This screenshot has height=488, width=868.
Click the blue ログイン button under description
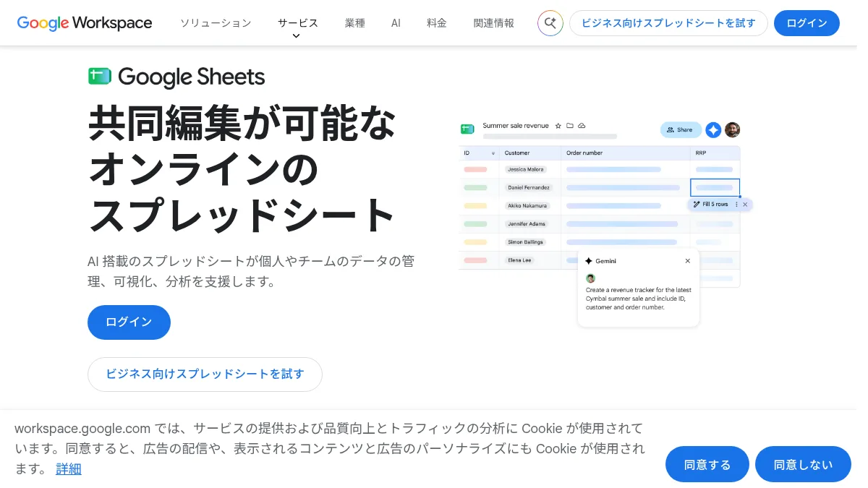coord(129,322)
